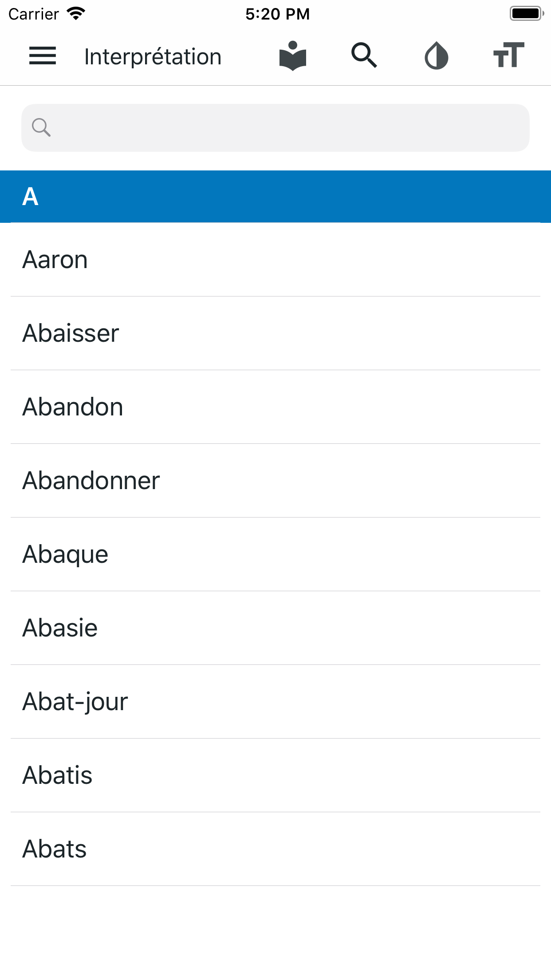The height and width of the screenshot is (980, 551).
Task: Toggle the night mode droplet icon
Action: coord(437,56)
